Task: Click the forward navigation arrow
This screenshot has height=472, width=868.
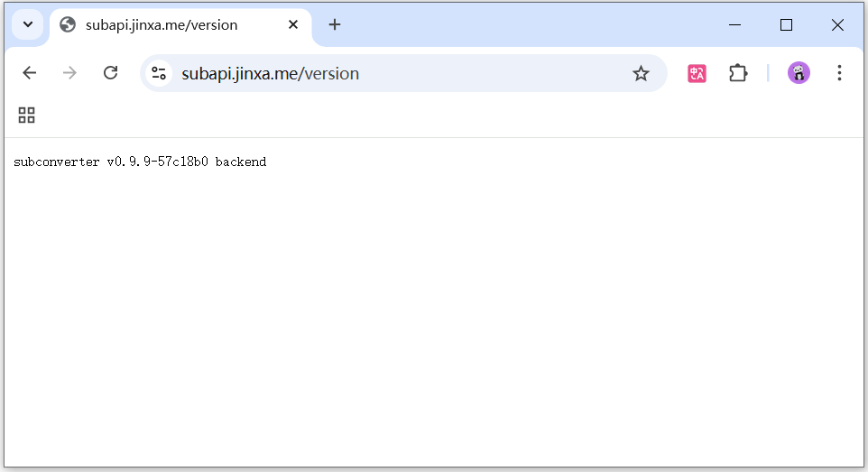Action: [x=69, y=73]
